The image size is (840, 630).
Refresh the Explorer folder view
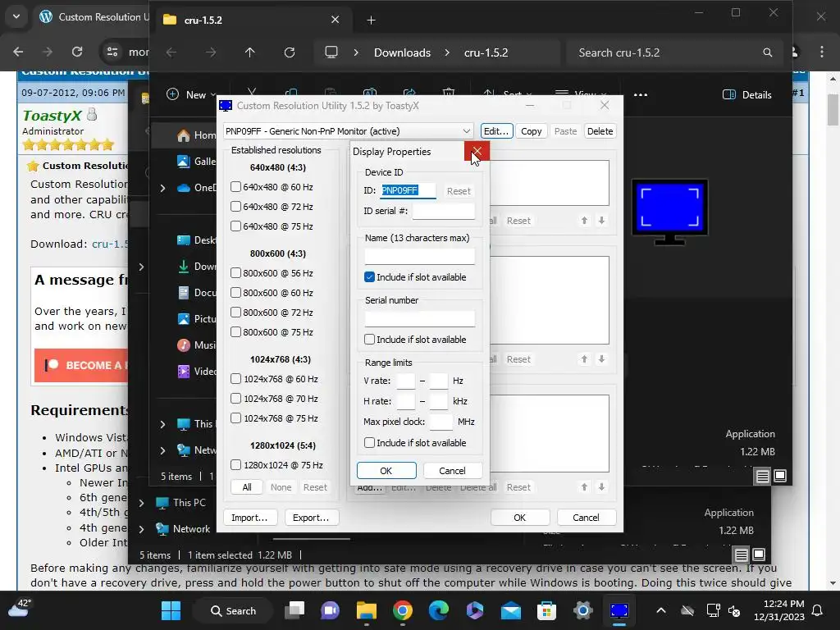click(x=290, y=52)
